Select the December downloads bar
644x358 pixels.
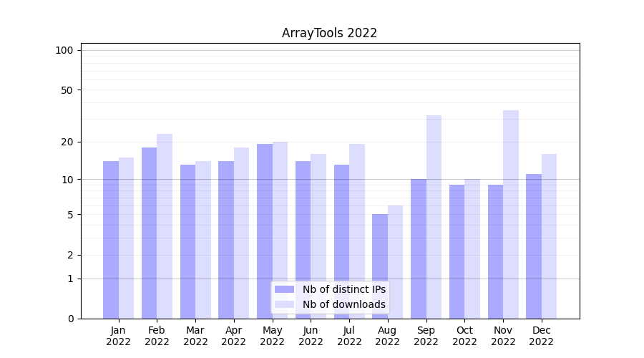coord(549,236)
